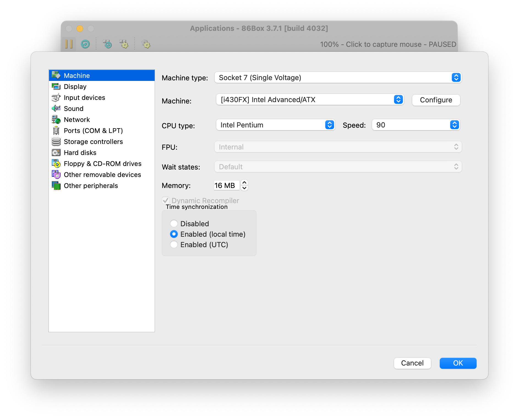
Task: Open the CPU type dropdown
Action: click(x=329, y=125)
